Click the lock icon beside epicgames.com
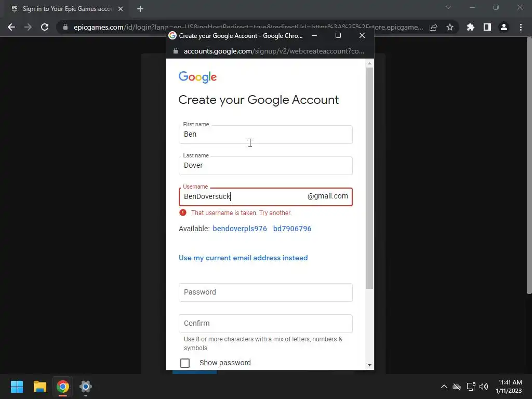Viewport: 532px width, 399px height. pyautogui.click(x=65, y=27)
